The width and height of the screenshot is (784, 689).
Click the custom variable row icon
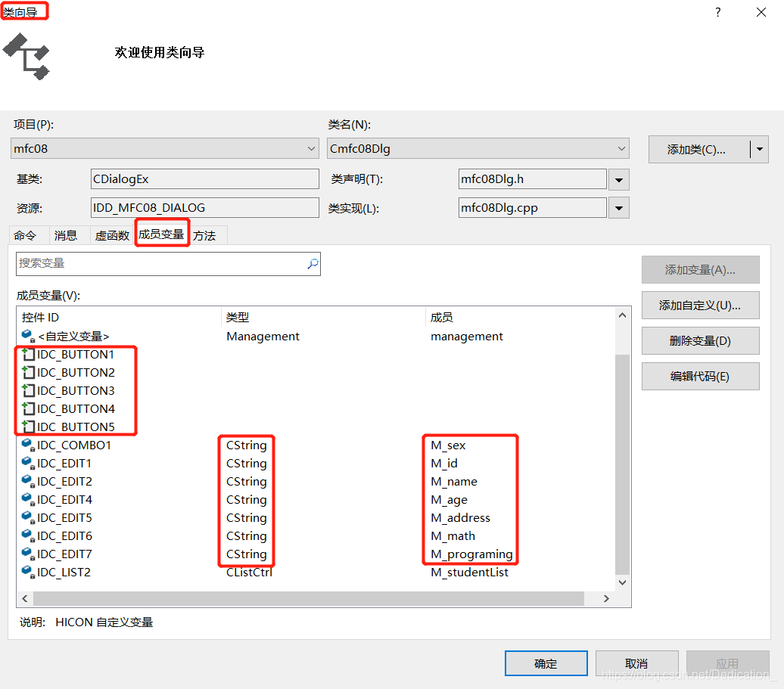pyautogui.click(x=28, y=336)
